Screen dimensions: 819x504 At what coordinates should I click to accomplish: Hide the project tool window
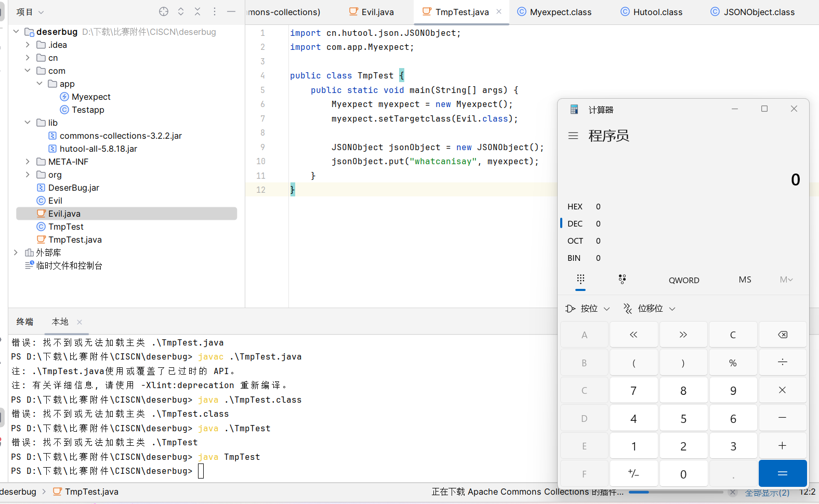click(231, 11)
